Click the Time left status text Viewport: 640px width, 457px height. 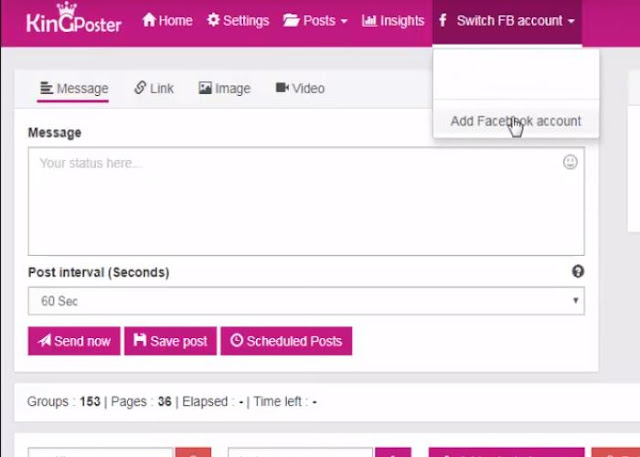pos(285,402)
